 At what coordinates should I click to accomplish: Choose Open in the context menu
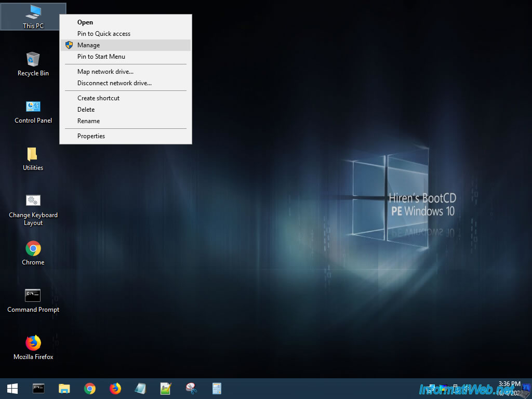[126, 22]
